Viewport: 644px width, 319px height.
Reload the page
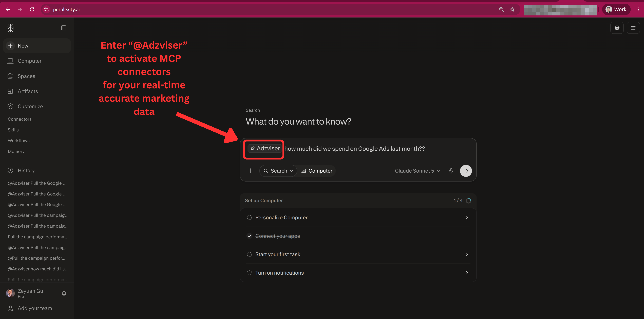click(32, 9)
